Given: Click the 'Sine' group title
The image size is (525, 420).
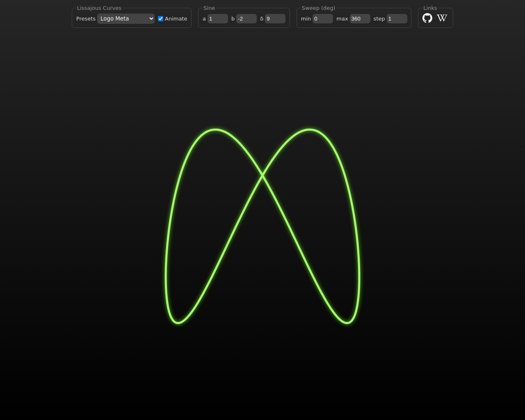Looking at the screenshot, I should click(x=209, y=8).
